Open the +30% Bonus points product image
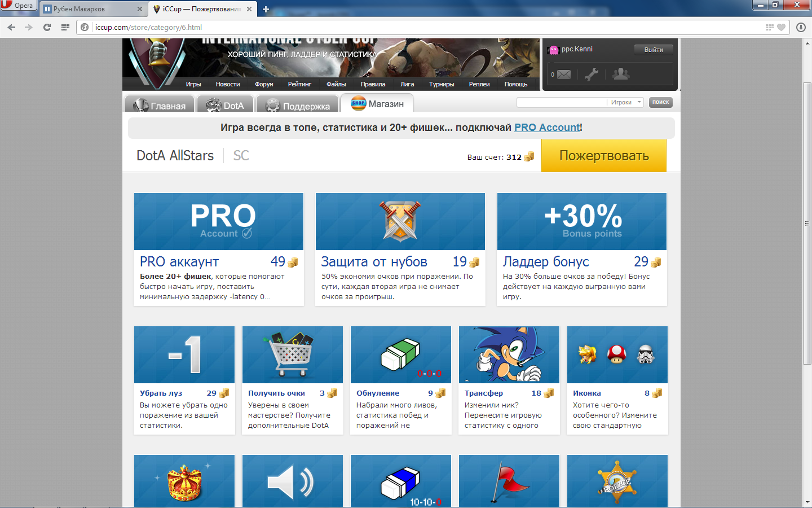Viewport: 812px width, 508px height. click(582, 221)
